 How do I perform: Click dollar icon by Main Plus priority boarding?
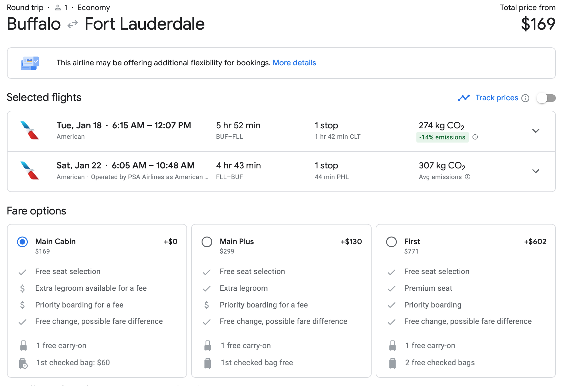pyautogui.click(x=207, y=305)
